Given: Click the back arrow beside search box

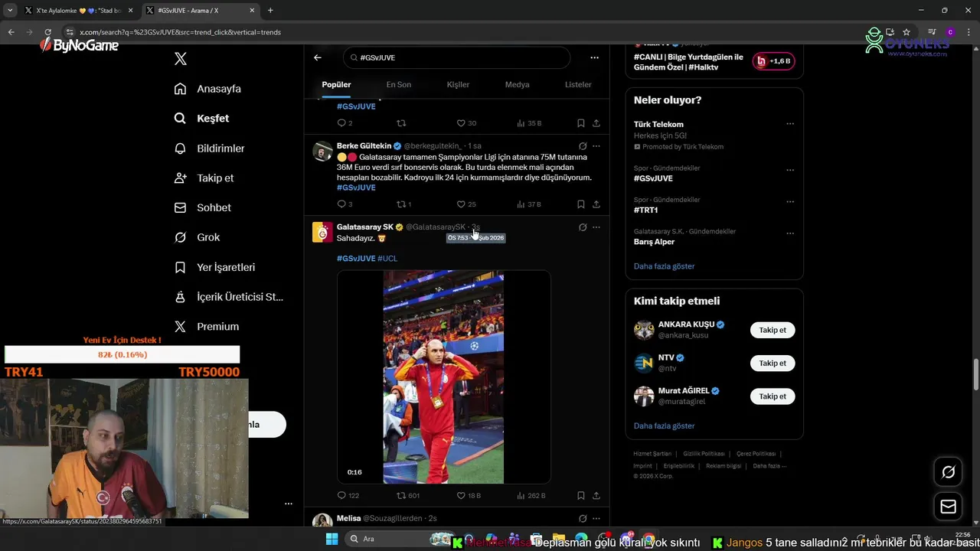Looking at the screenshot, I should pos(318,57).
